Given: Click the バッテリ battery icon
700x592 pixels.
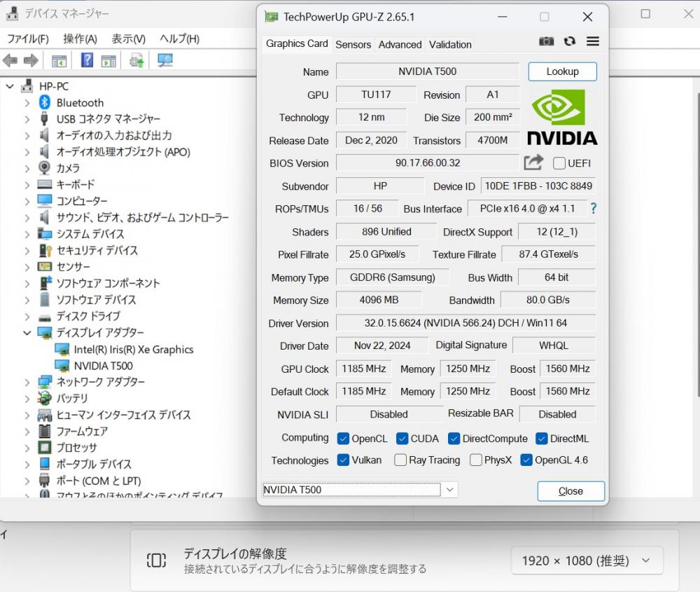Looking at the screenshot, I should click(45, 398).
